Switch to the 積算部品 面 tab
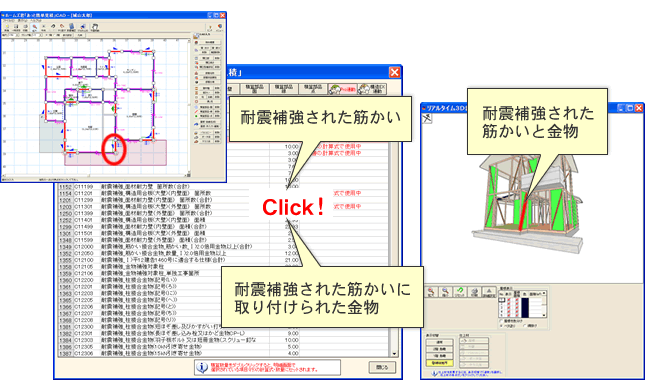 pyautogui.click(x=255, y=88)
